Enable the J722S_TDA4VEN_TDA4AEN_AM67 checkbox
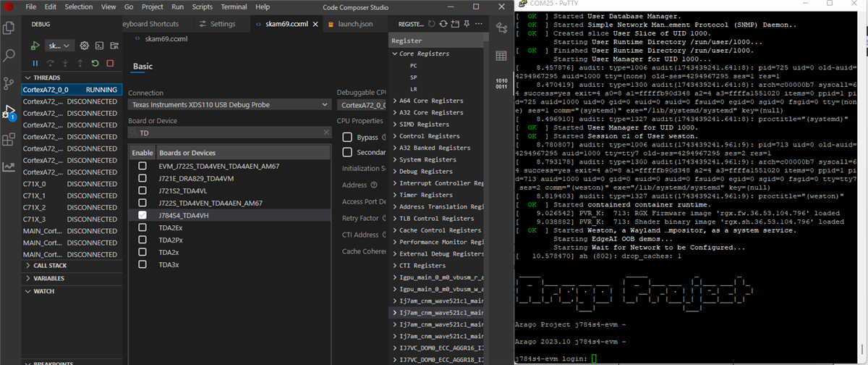The image size is (868, 365). 142,204
